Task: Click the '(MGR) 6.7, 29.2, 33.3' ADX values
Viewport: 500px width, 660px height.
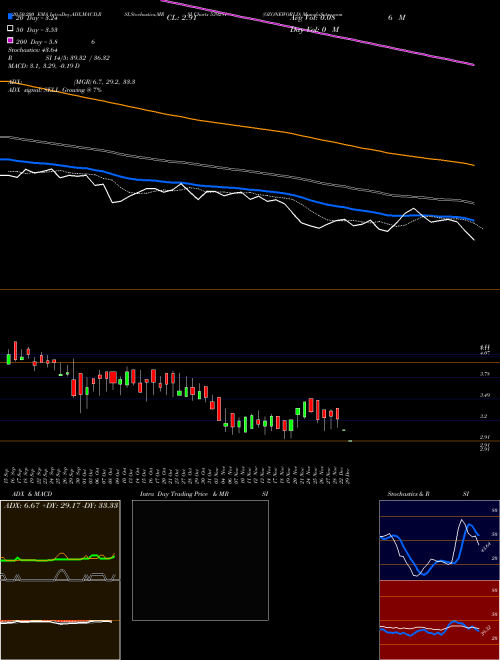Action: coord(104,82)
